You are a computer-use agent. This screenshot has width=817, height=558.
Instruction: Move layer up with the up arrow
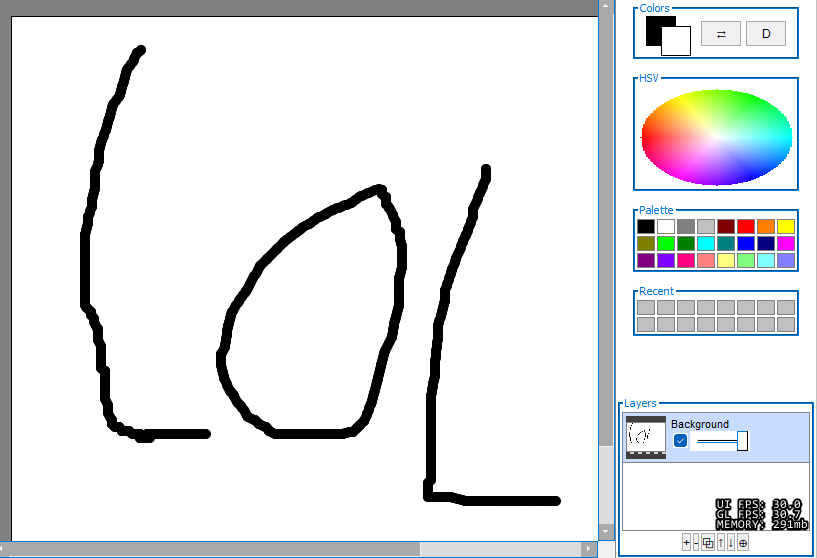pos(720,542)
